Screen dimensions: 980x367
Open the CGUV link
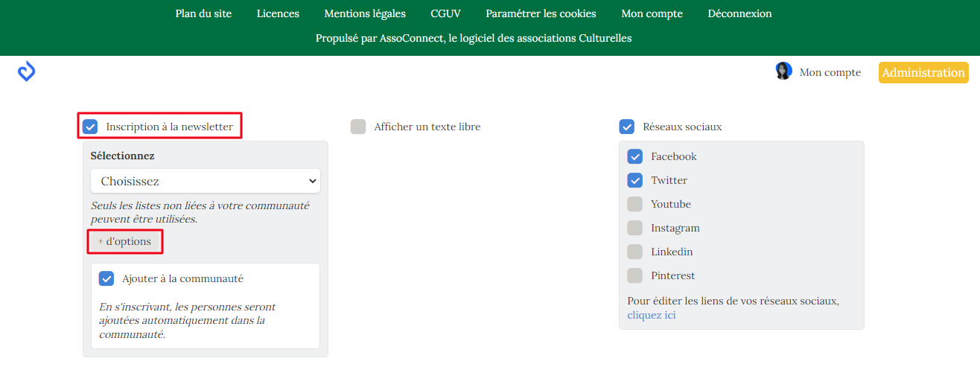pos(445,13)
